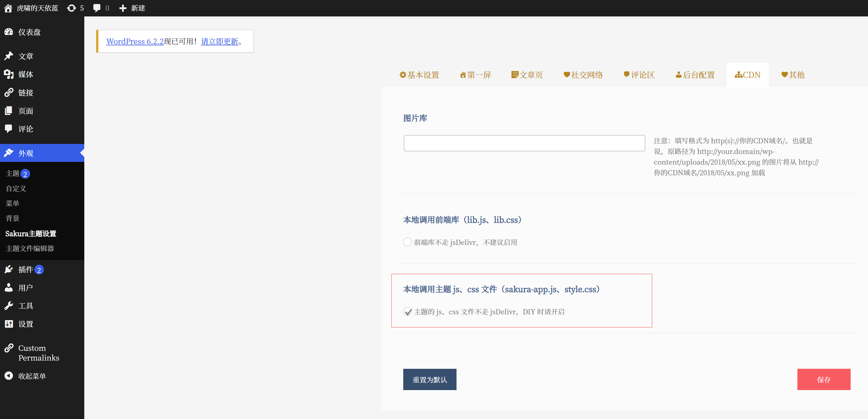Click the 媒体 media icon

click(9, 74)
